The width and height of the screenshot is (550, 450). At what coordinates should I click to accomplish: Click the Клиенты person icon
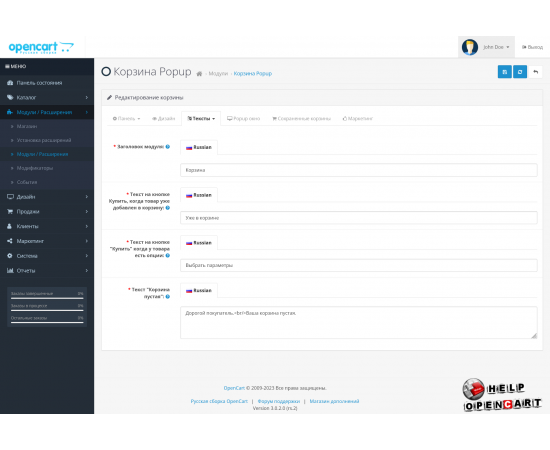pos(9,226)
